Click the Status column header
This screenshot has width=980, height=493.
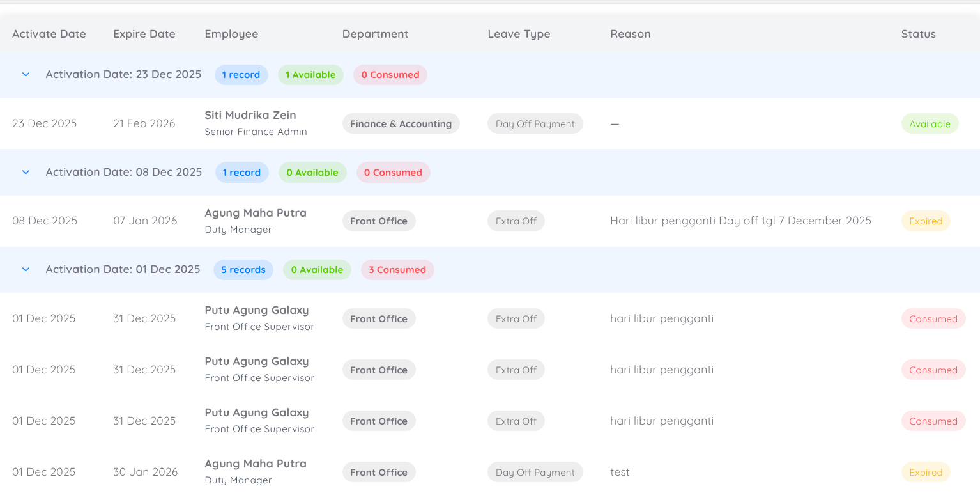[918, 34]
